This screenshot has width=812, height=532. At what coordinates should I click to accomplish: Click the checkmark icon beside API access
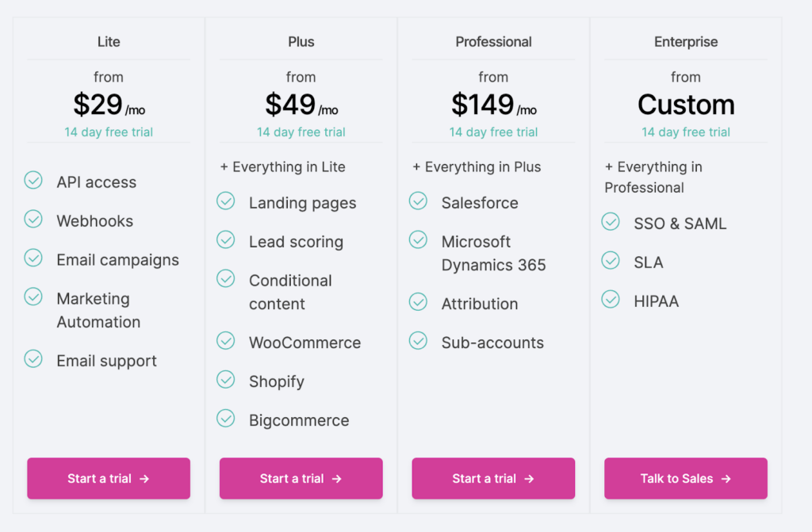coord(33,181)
